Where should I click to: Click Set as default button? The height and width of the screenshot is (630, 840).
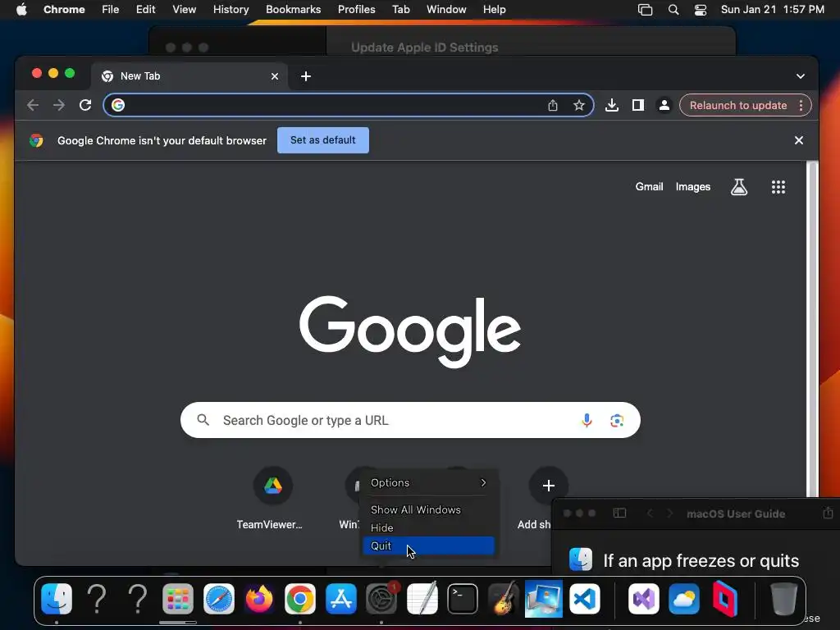coord(323,140)
